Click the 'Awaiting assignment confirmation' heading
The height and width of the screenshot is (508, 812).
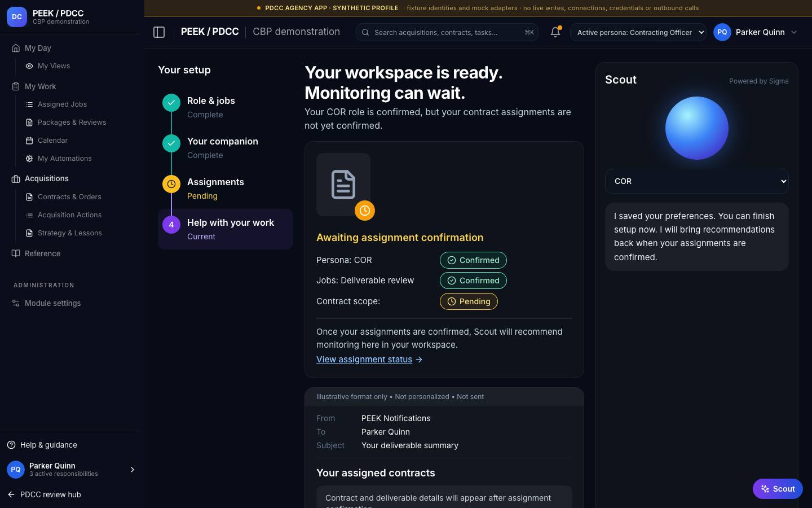pyautogui.click(x=400, y=238)
